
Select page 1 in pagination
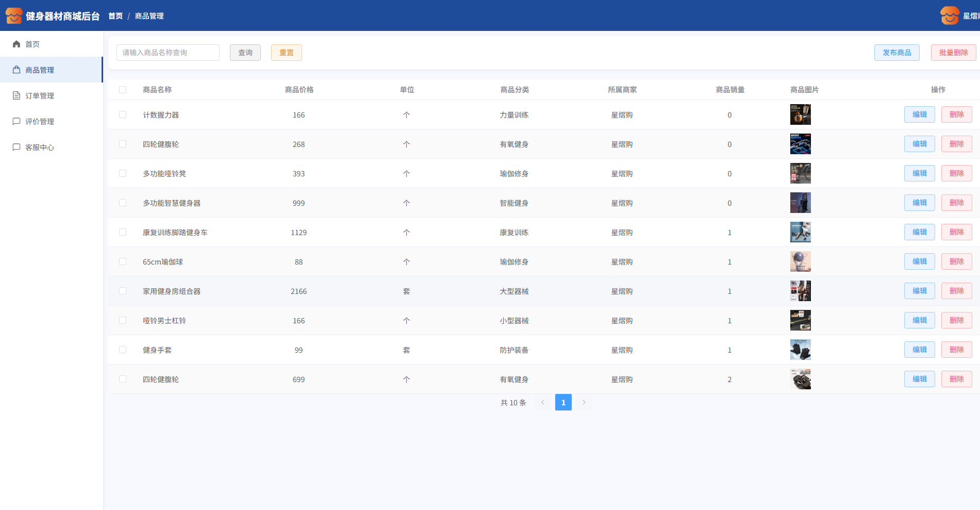(x=563, y=402)
